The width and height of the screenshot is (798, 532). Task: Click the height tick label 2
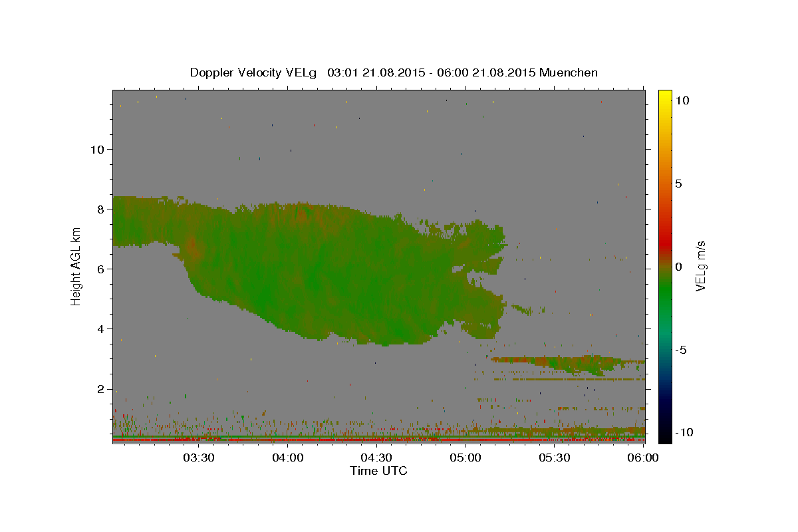pos(101,389)
